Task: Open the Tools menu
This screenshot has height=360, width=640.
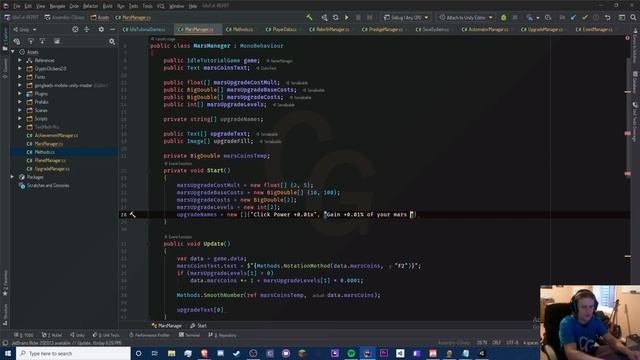Action: point(147,6)
